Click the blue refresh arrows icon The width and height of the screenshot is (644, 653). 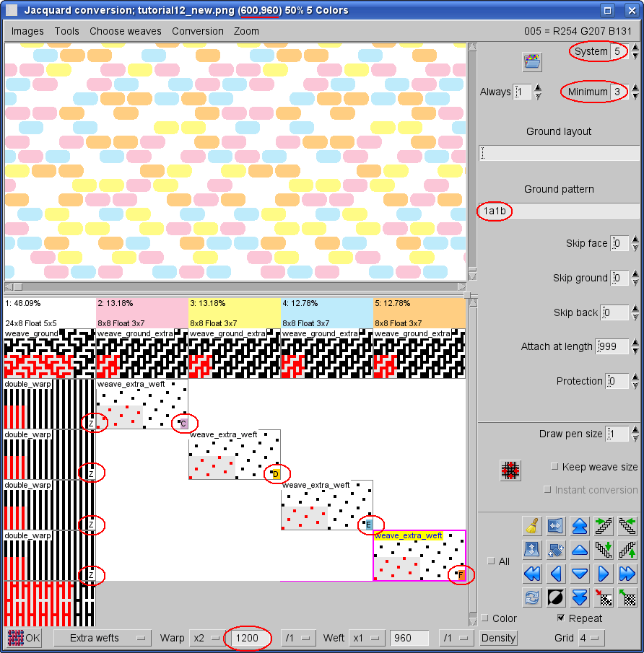tap(532, 597)
